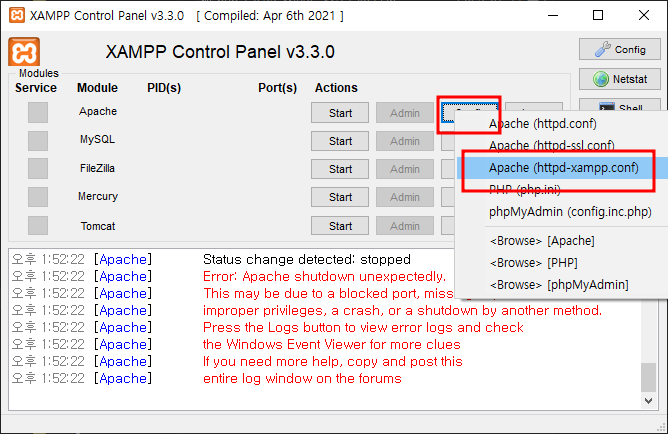Minimize the XAMPP Control Panel window

tap(553, 15)
